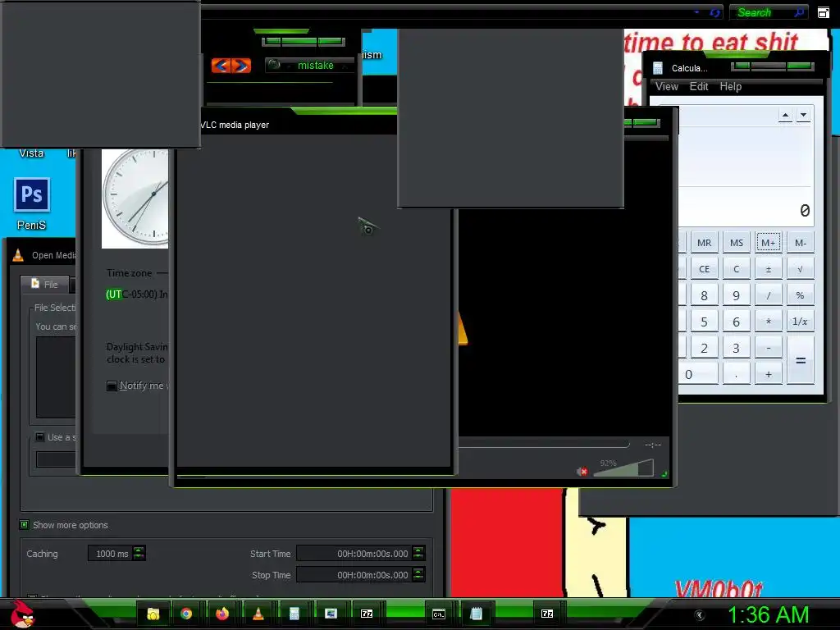Open the command prompt taskbar icon

(x=439, y=614)
